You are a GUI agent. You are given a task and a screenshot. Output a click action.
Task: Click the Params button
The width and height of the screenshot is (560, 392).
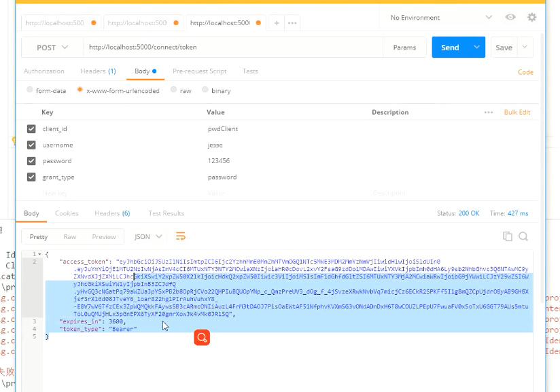click(404, 48)
